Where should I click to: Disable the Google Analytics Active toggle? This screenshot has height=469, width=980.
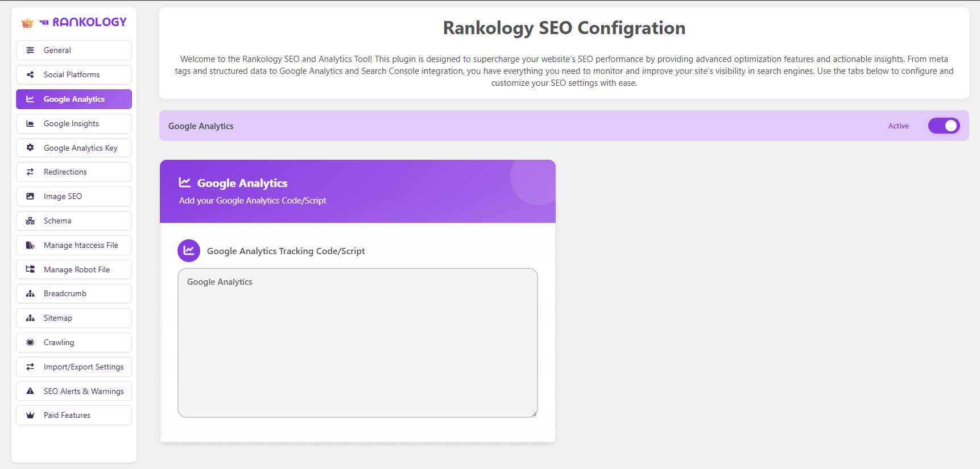tap(944, 126)
